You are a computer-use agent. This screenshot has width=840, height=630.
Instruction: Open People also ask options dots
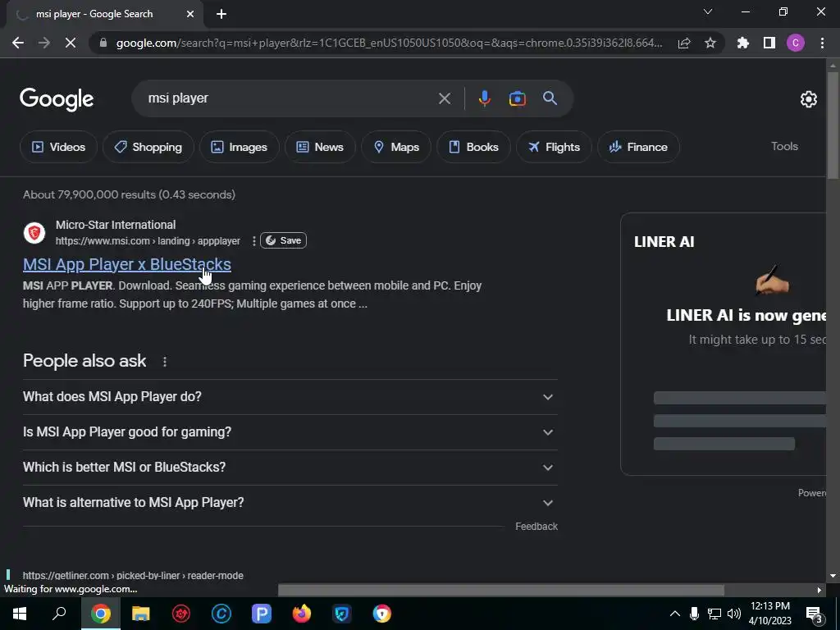165,362
